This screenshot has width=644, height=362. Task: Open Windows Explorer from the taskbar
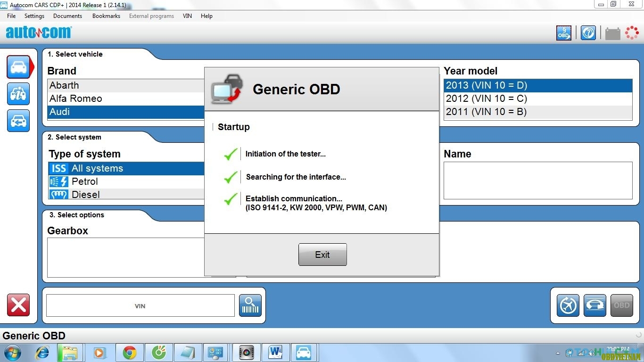click(x=70, y=353)
